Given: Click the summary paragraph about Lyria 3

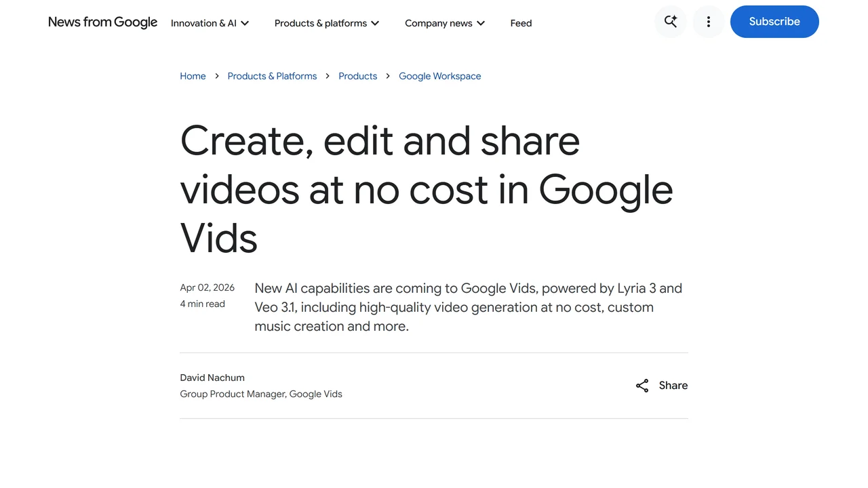Looking at the screenshot, I should (469, 307).
